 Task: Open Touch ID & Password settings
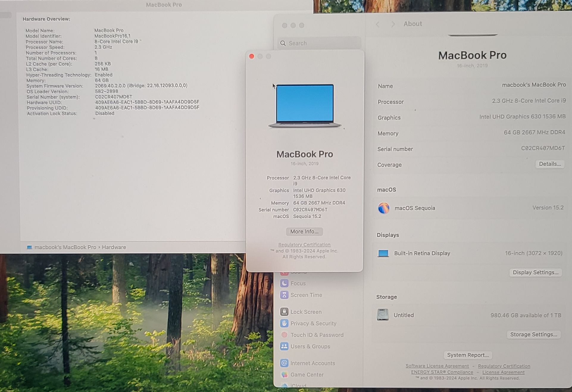317,335
